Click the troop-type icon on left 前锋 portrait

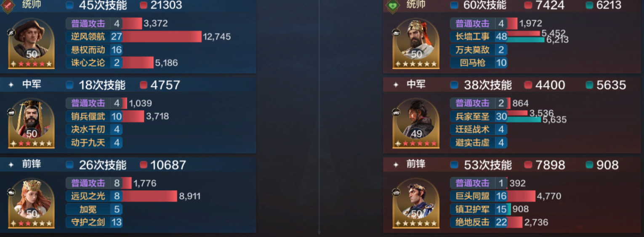pyautogui.click(x=11, y=192)
